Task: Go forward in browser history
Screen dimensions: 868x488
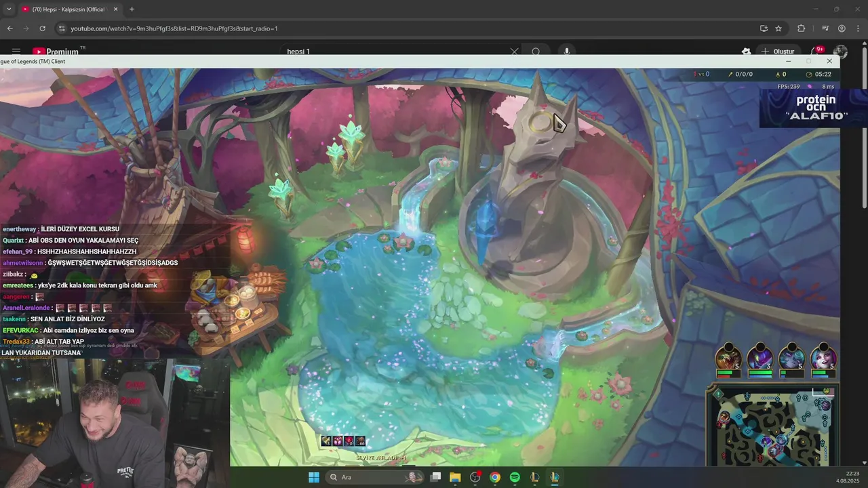Action: coord(26,28)
